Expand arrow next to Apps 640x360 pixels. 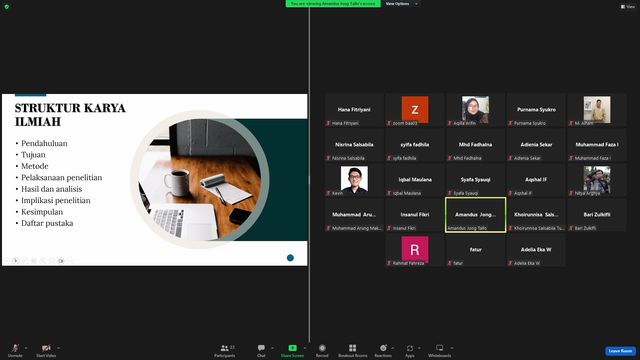[x=419, y=348]
